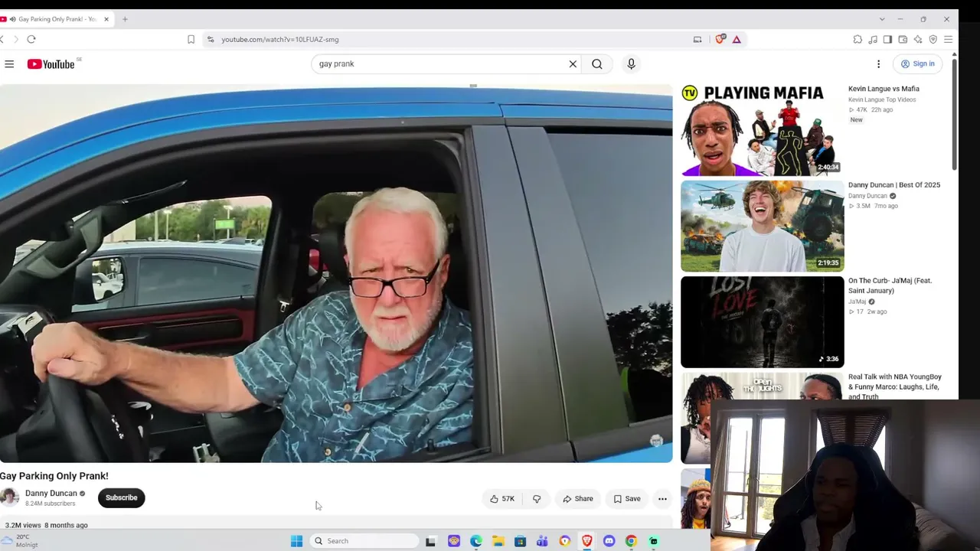The height and width of the screenshot is (551, 980).
Task: Open the Brave Shields lion icon
Action: [720, 39]
